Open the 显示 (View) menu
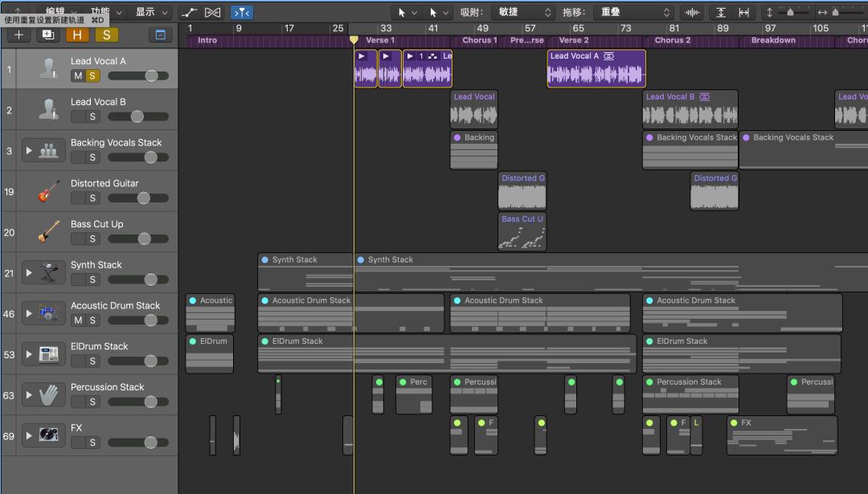This screenshot has width=868, height=494. click(x=153, y=12)
